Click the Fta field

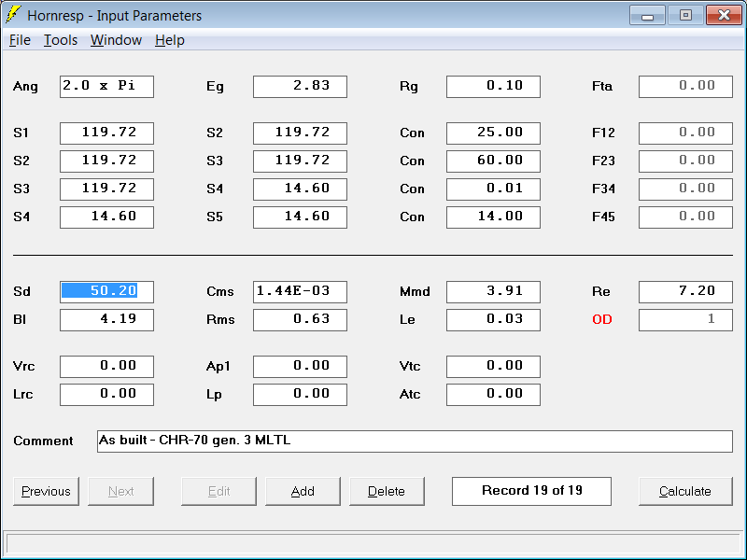tap(685, 87)
